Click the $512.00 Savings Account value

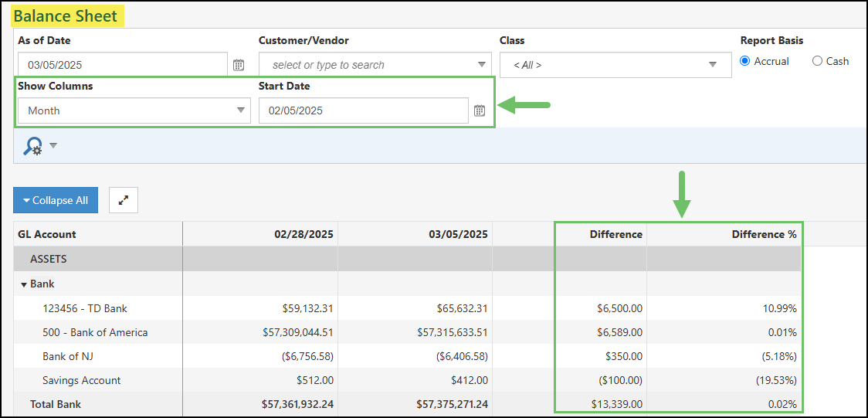tap(316, 380)
